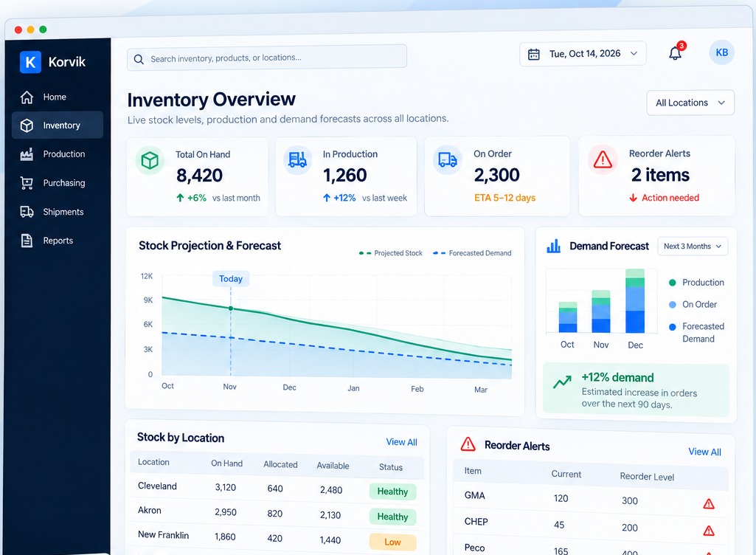The image size is (756, 555).
Task: Click the warning icon in CHEP row
Action: click(709, 531)
